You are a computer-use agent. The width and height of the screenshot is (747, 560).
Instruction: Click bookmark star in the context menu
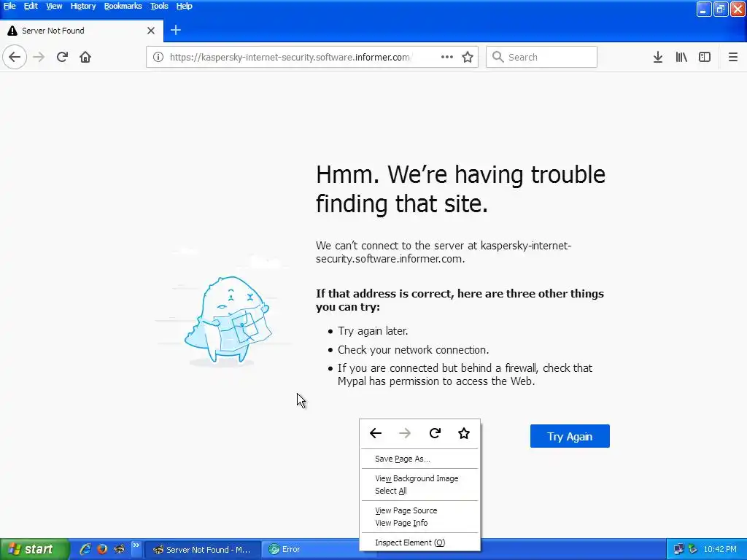(464, 433)
